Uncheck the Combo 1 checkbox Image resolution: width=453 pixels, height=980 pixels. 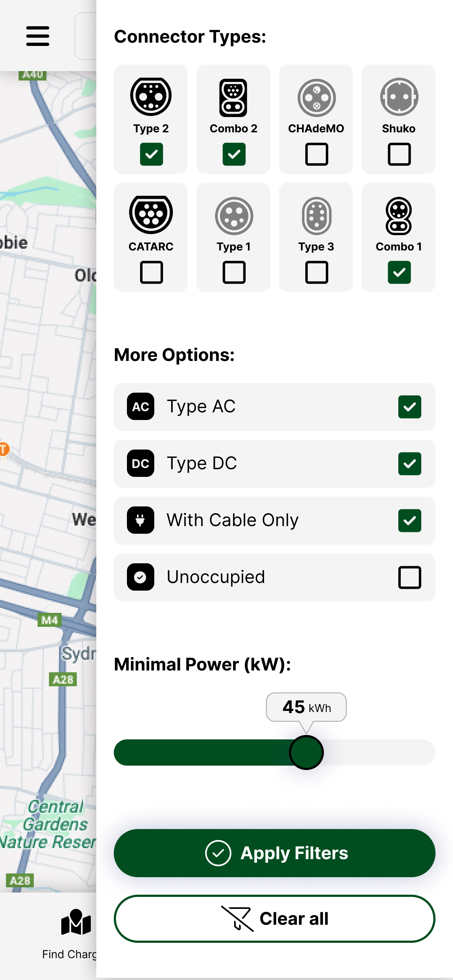[399, 272]
